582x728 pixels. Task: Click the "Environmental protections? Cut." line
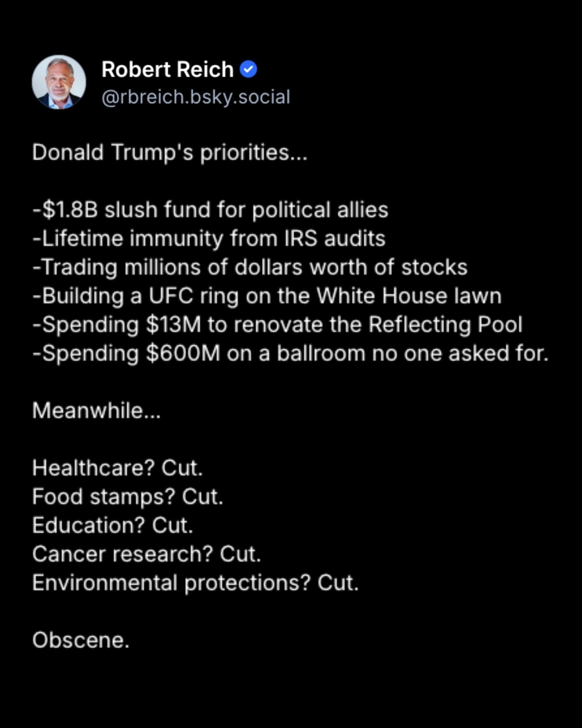click(x=196, y=583)
